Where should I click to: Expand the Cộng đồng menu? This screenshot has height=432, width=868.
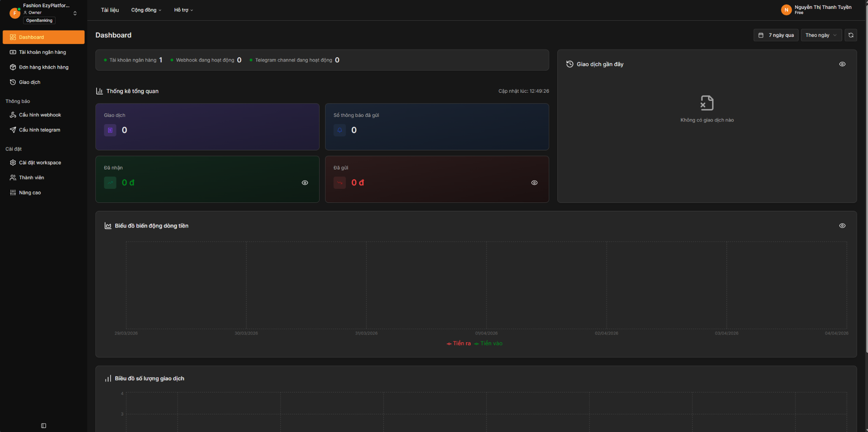coord(146,10)
